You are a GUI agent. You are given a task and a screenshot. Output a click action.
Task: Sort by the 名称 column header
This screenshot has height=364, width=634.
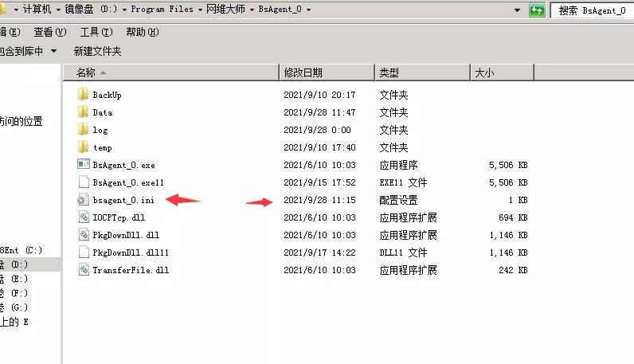coord(171,72)
